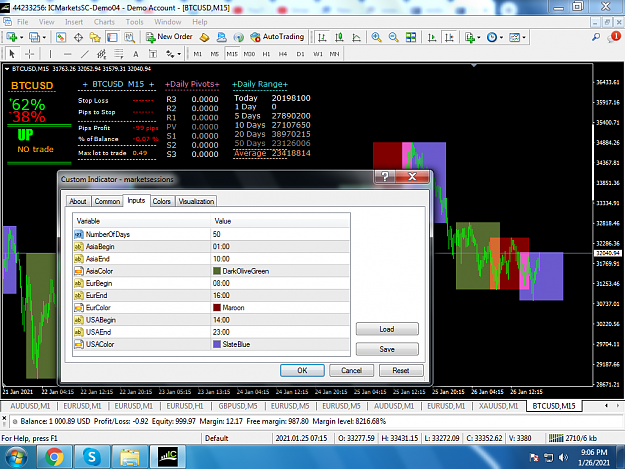Zoom out the chart
625x469 pixels.
[x=393, y=37]
